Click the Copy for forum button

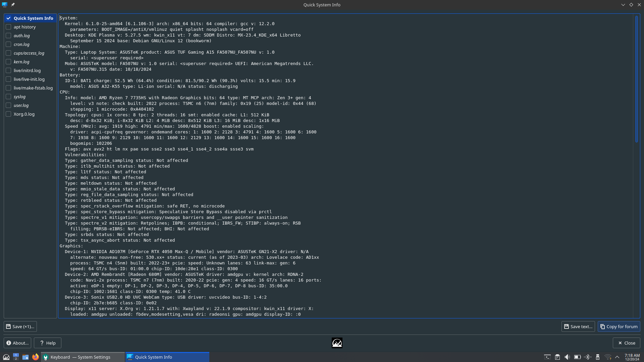[x=619, y=326]
